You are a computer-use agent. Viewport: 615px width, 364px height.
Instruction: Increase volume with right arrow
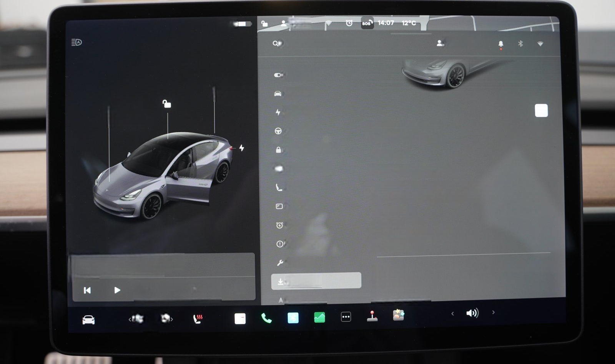pyautogui.click(x=493, y=313)
